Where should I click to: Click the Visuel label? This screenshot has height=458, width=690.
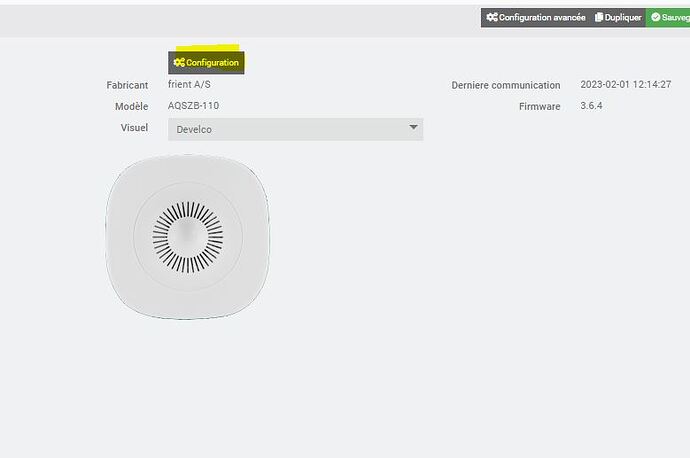coord(134,128)
